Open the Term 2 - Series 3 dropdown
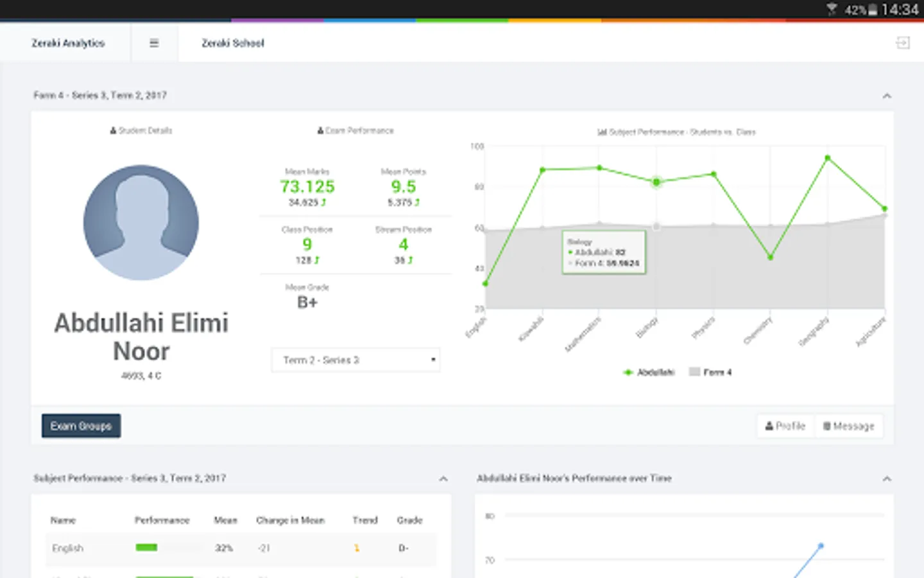The height and width of the screenshot is (578, 924). (x=356, y=360)
